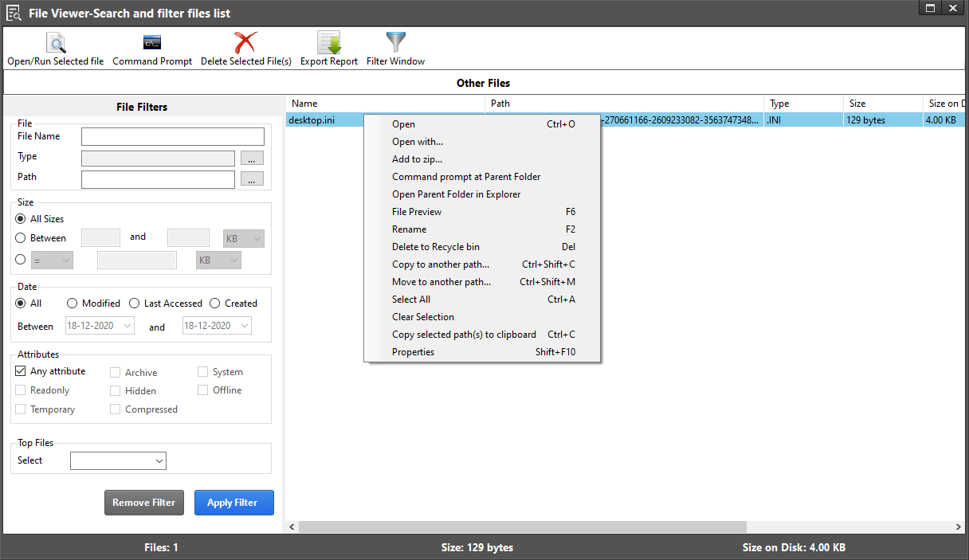Browse file Type using the ellipsis button
Image resolution: width=969 pixels, height=560 pixels.
pyautogui.click(x=252, y=158)
